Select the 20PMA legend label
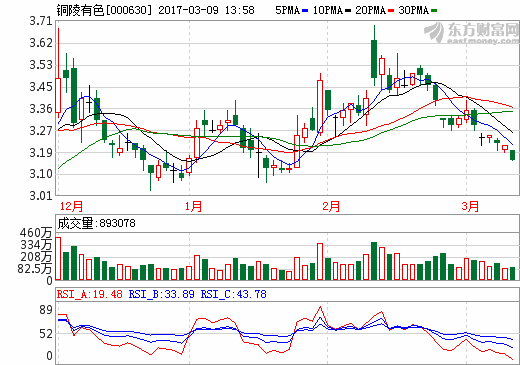520x365 pixels. coord(370,10)
